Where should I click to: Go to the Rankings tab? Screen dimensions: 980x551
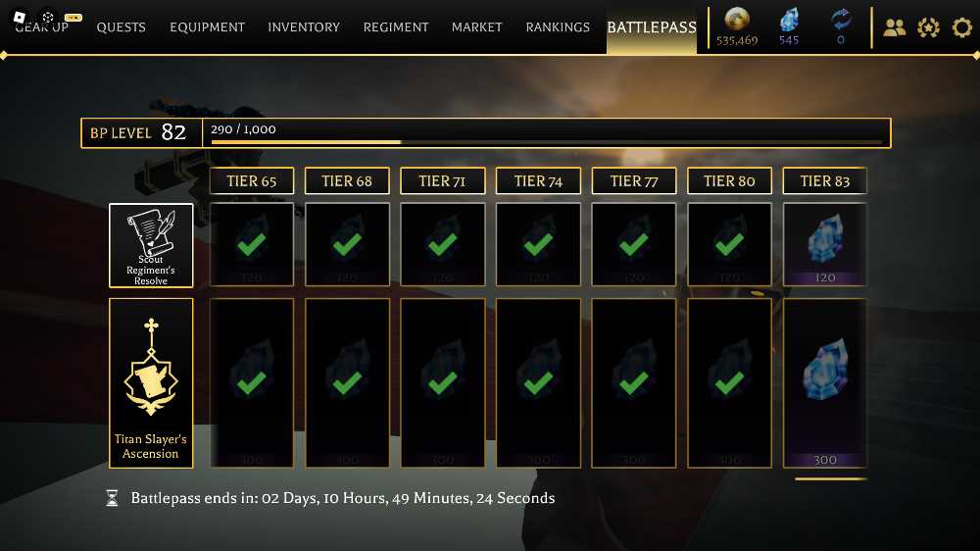click(558, 27)
